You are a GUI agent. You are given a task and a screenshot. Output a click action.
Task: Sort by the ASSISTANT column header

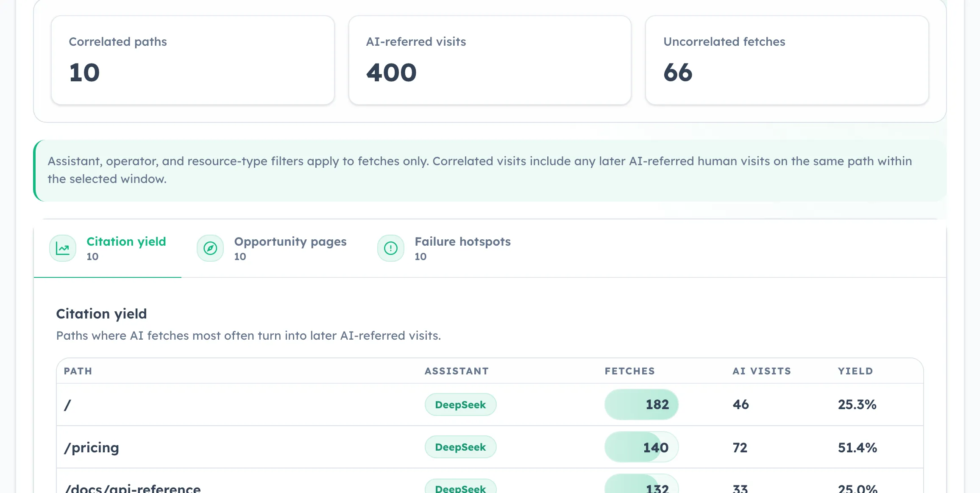[457, 371]
